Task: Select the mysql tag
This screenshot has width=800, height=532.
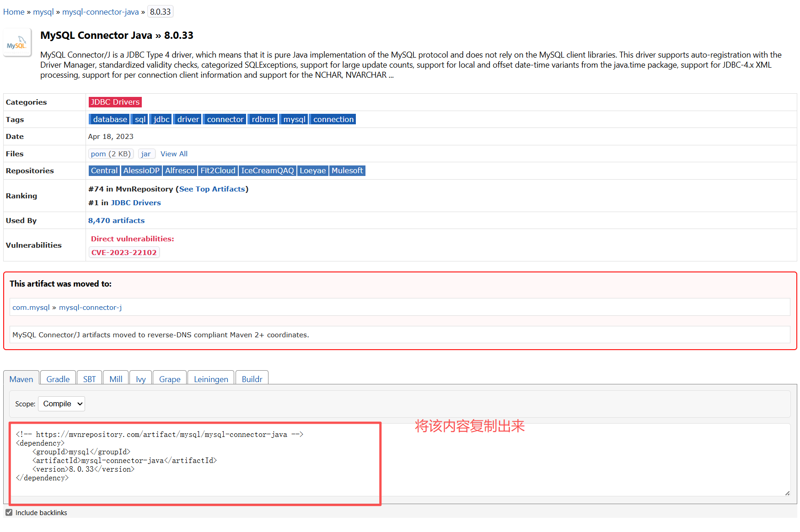Action: coord(294,119)
